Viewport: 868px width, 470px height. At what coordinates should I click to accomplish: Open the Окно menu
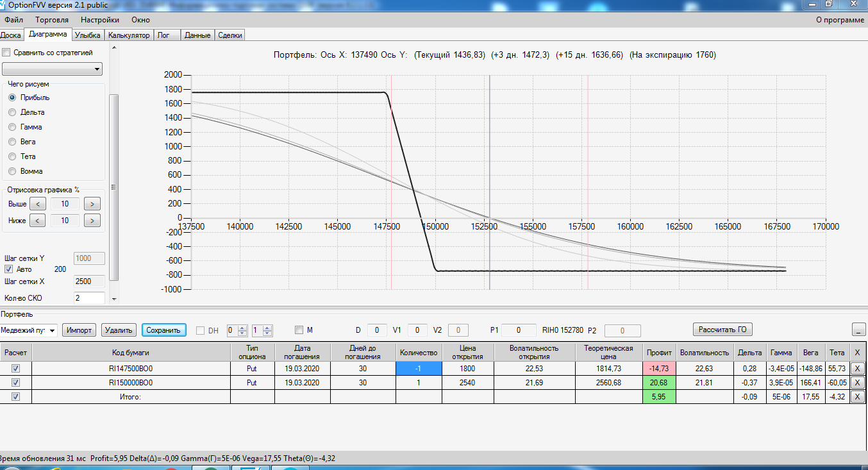(140, 20)
